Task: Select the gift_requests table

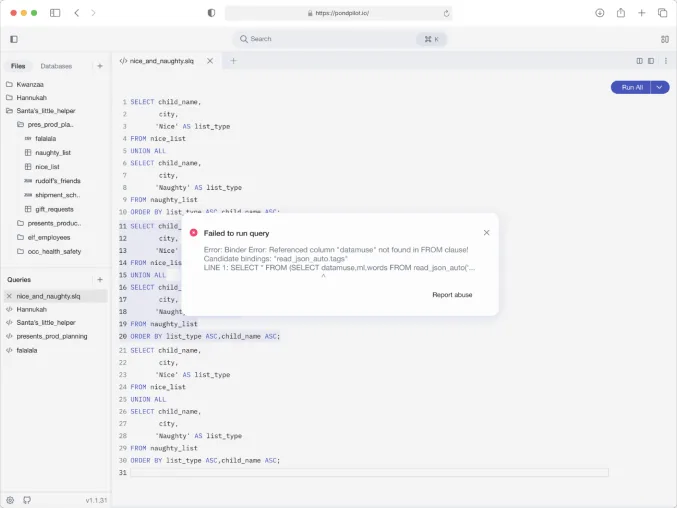Action: pyautogui.click(x=54, y=209)
